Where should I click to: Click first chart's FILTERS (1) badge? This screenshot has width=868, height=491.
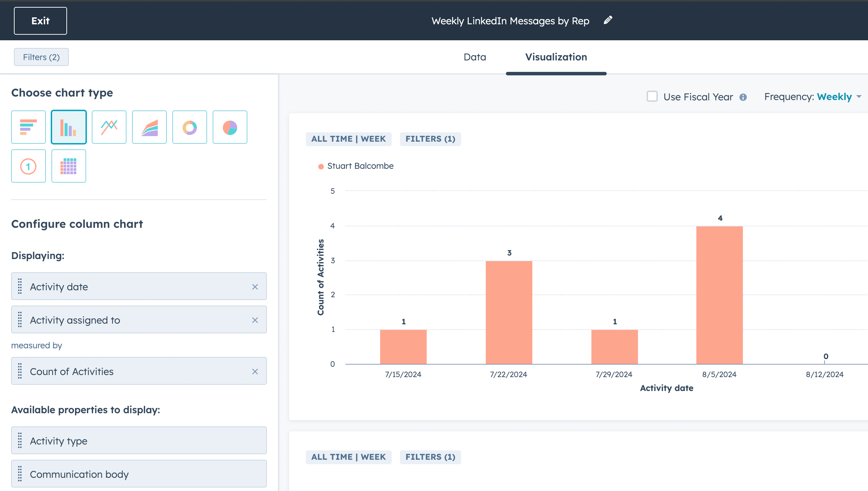coord(430,139)
